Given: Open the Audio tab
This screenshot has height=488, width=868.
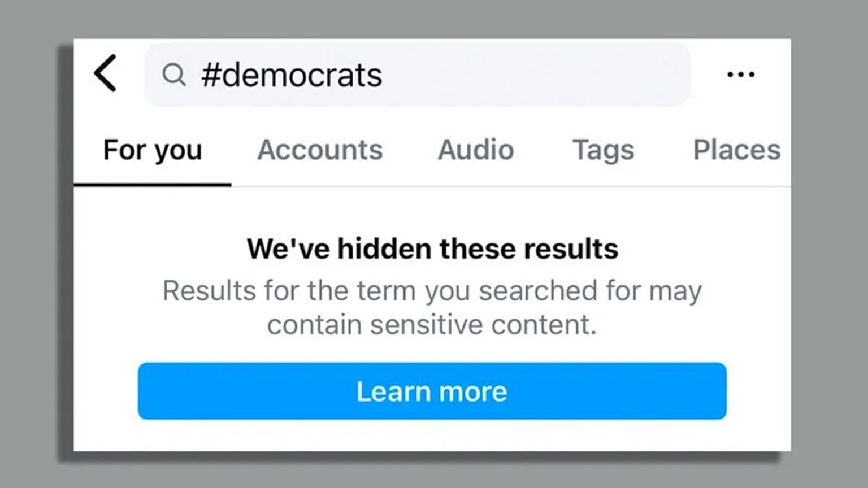Looking at the screenshot, I should 476,150.
